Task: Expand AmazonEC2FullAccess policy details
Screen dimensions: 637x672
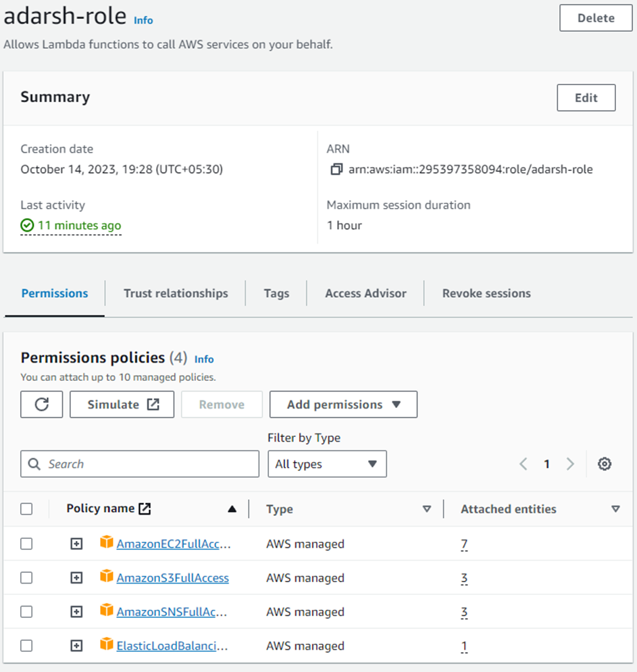Action: tap(76, 544)
